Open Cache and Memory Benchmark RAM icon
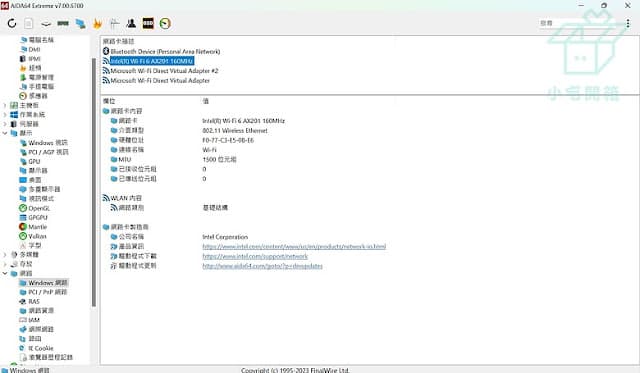The width and height of the screenshot is (640, 373). click(x=63, y=23)
